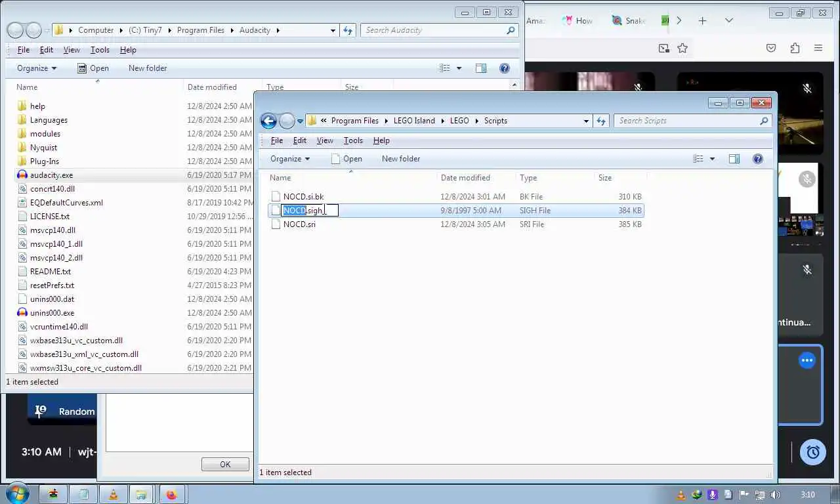Image resolution: width=840 pixels, height=504 pixels.
Task: Open the browser hamburger menu
Action: pyautogui.click(x=818, y=48)
